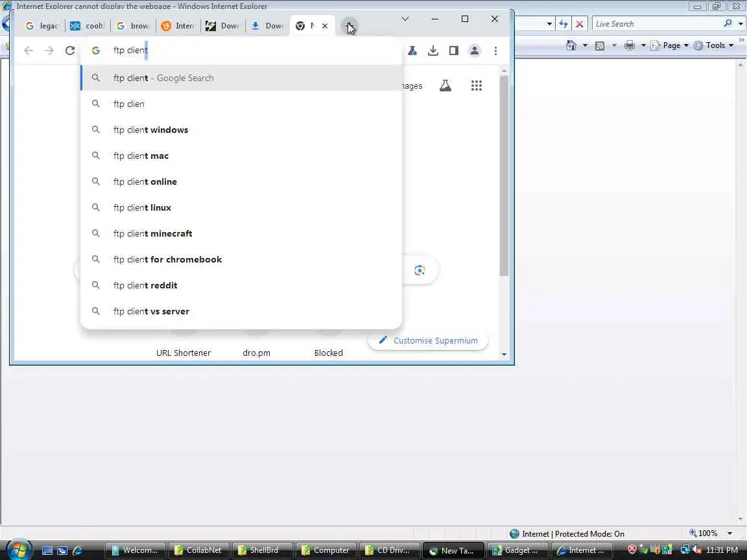The width and height of the screenshot is (747, 560).
Task: Open the IE zoom level dropdown
Action: (729, 533)
